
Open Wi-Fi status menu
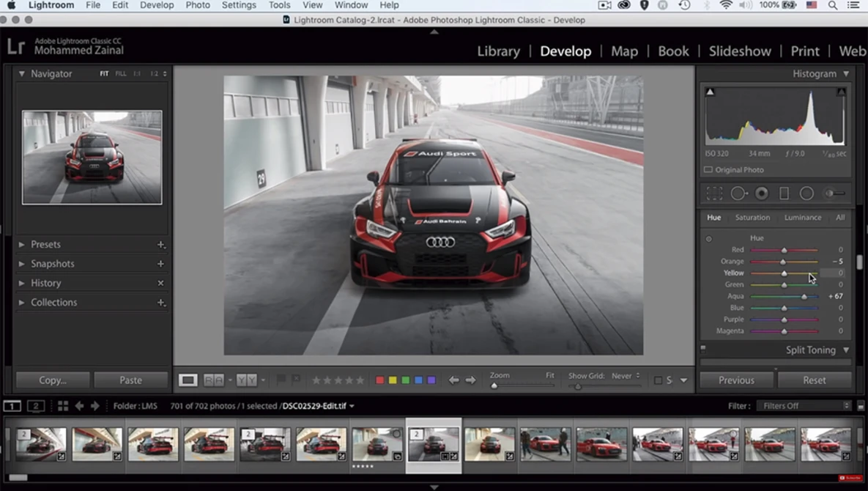[726, 5]
